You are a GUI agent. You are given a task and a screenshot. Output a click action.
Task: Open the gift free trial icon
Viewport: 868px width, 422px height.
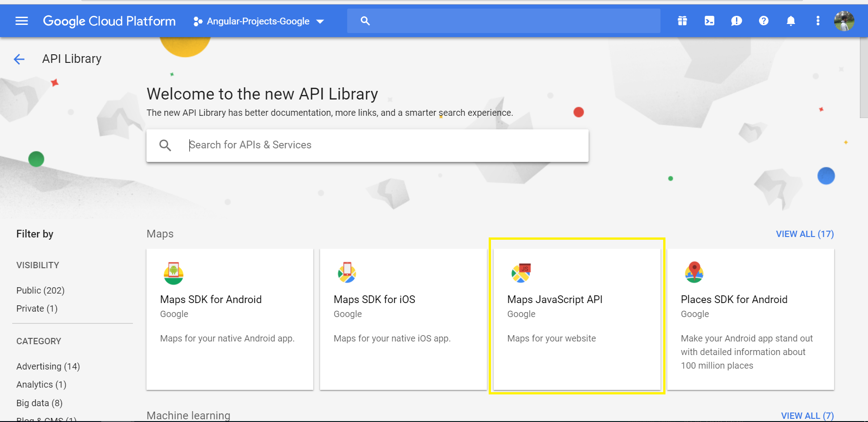(682, 21)
